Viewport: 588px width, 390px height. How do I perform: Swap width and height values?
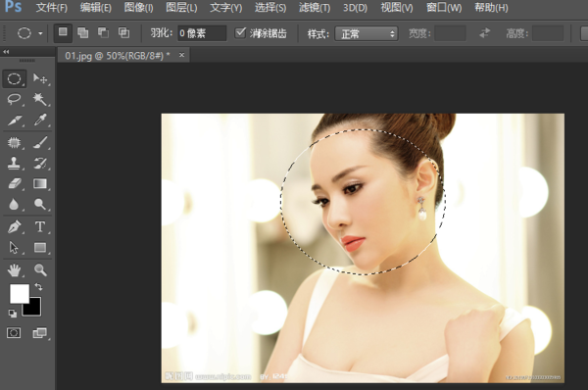pyautogui.click(x=484, y=33)
